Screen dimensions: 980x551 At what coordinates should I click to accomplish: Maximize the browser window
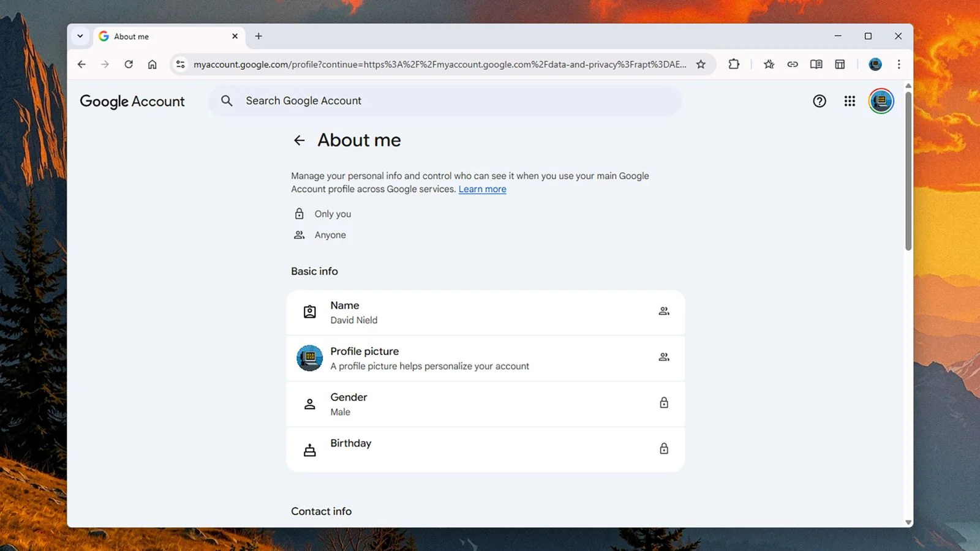point(868,36)
